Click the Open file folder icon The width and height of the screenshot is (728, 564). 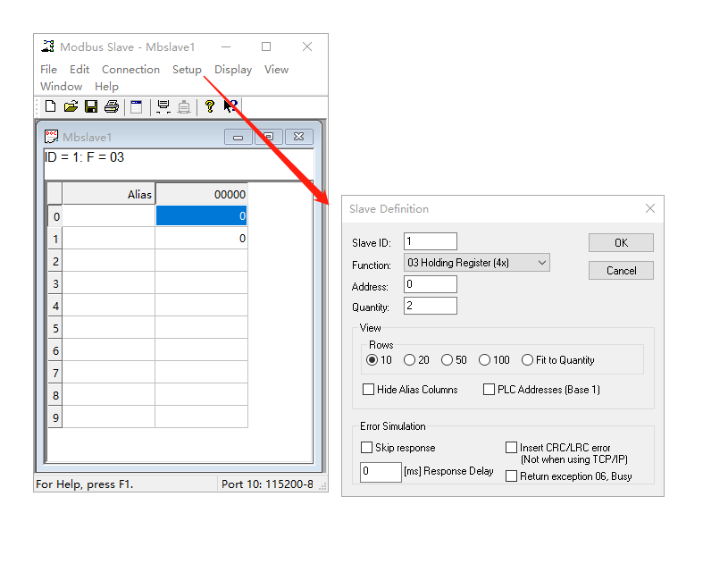coord(71,106)
